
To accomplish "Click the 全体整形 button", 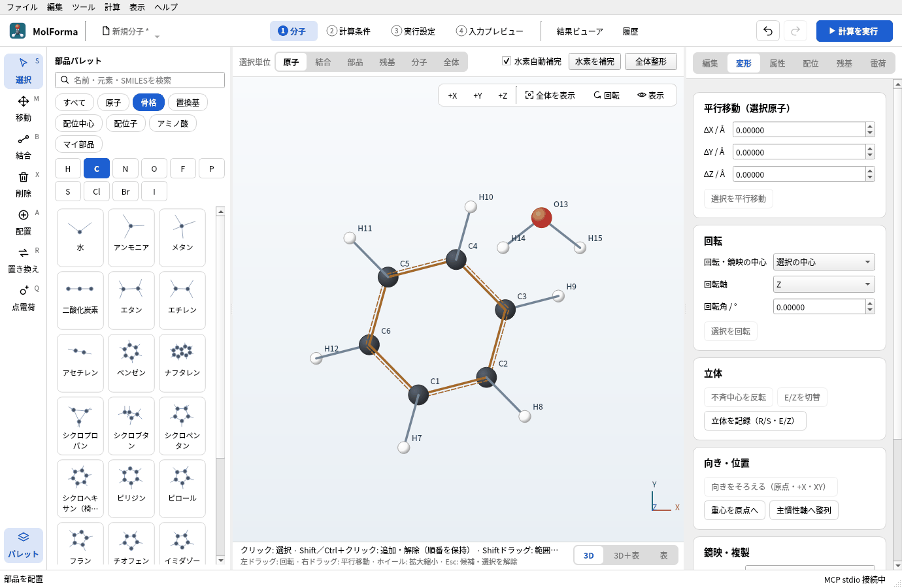I will [651, 61].
